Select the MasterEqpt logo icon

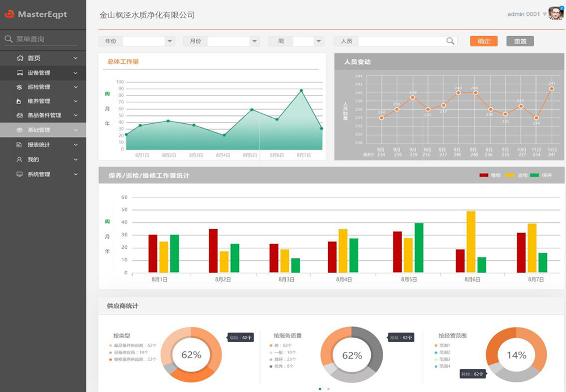tap(11, 15)
